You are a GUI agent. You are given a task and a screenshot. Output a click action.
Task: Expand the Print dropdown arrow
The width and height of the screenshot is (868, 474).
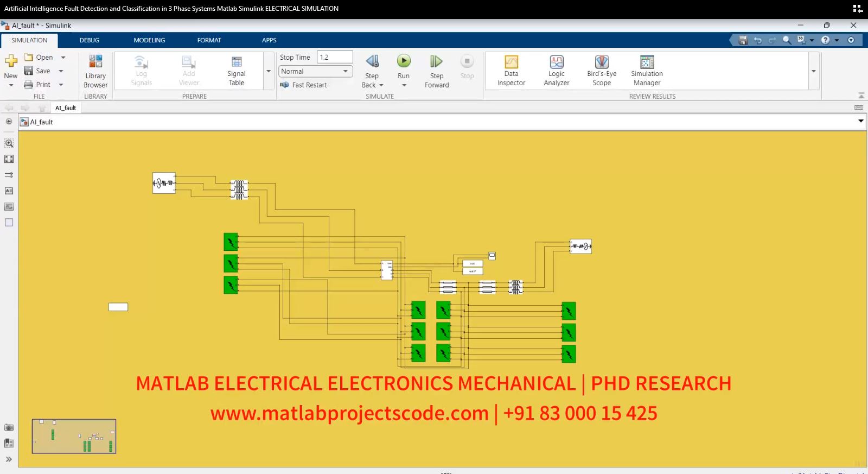[x=61, y=84]
